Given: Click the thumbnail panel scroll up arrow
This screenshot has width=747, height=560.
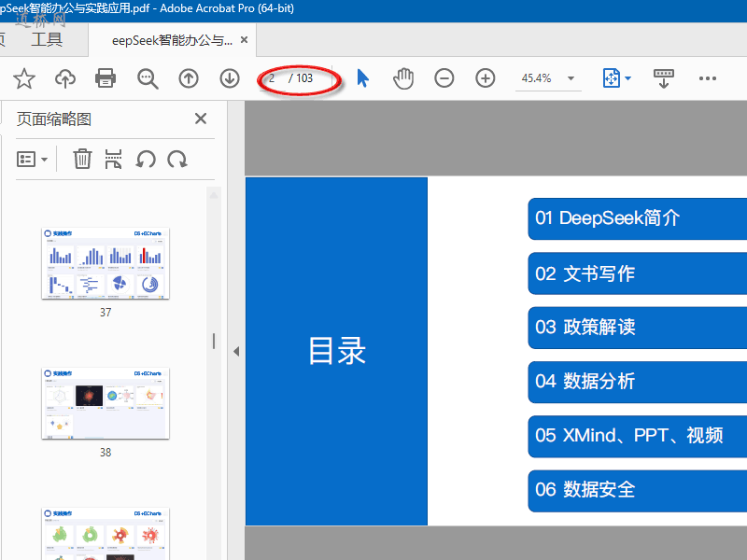Looking at the screenshot, I should click(214, 195).
